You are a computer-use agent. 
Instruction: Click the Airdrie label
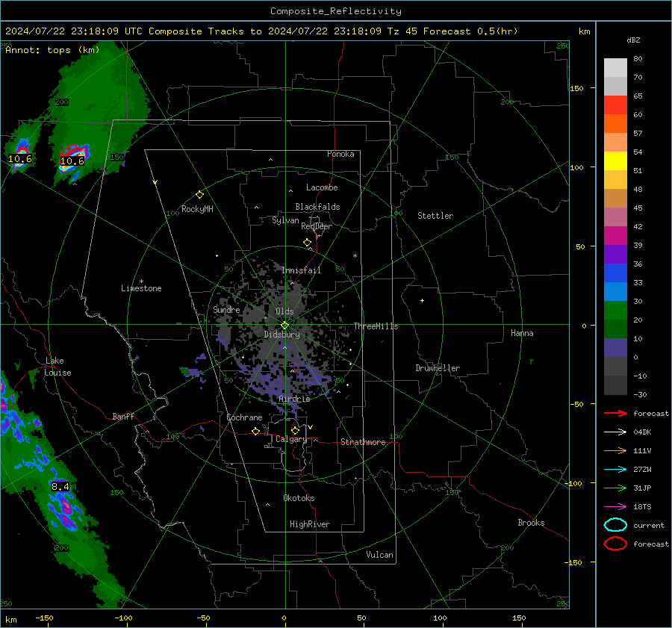click(294, 399)
